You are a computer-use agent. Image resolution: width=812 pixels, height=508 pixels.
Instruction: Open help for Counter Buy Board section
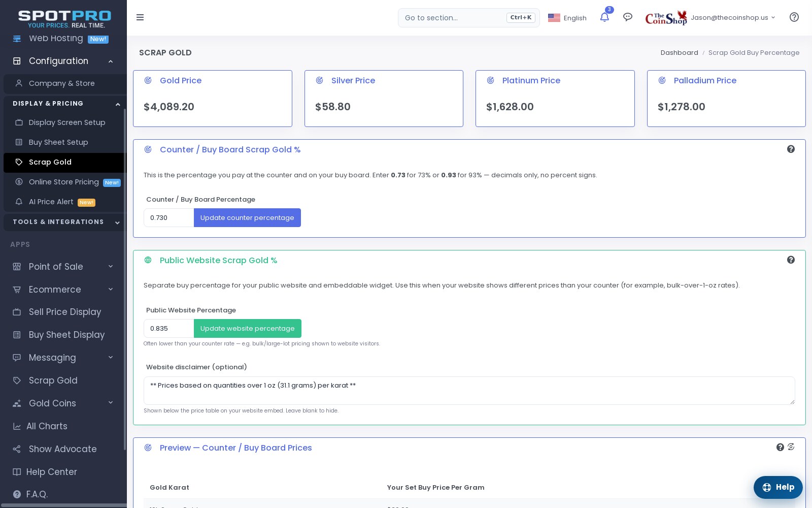(791, 149)
